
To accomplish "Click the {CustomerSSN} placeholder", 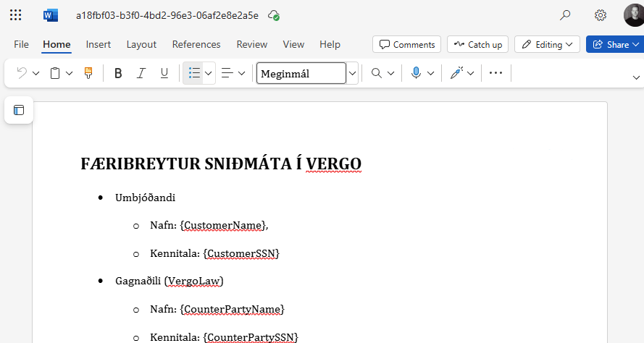I will point(241,253).
